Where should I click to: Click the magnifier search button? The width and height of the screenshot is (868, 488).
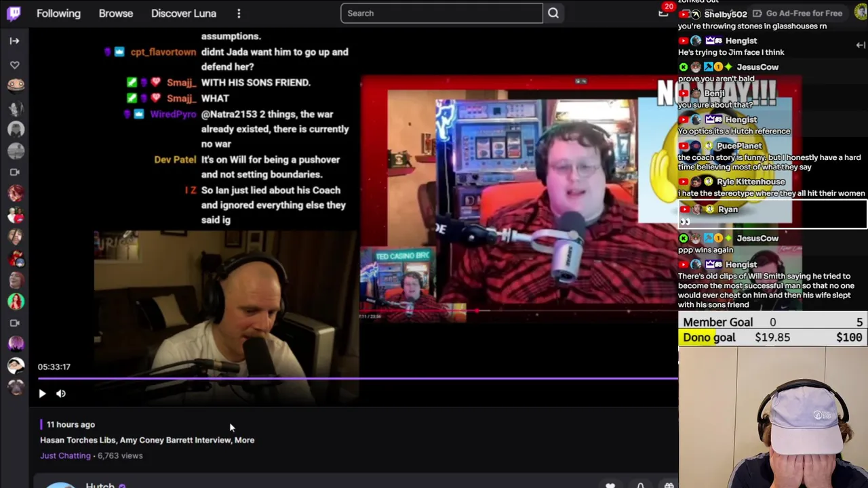[553, 13]
